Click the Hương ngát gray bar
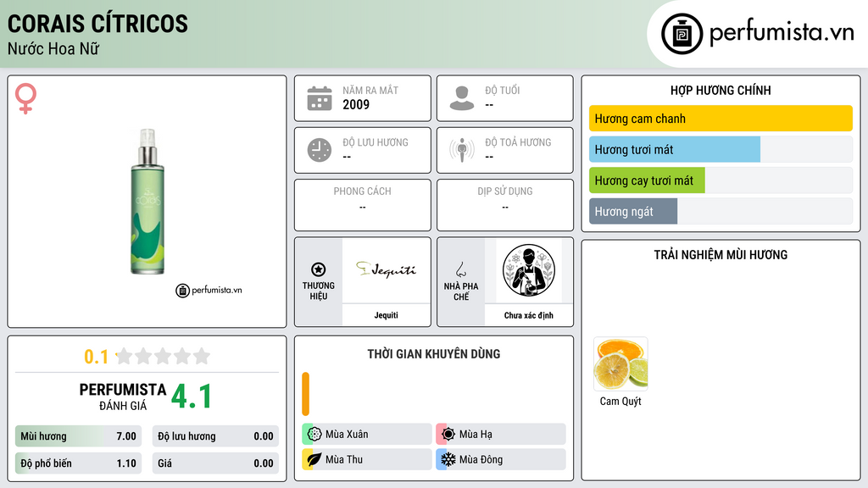Viewport: 868px width, 488px height. coord(633,211)
